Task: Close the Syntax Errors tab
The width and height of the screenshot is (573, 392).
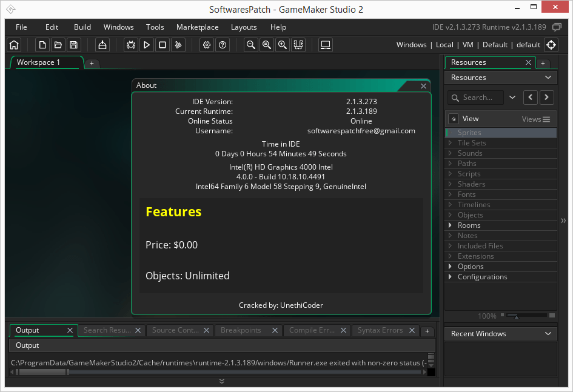Action: point(412,330)
